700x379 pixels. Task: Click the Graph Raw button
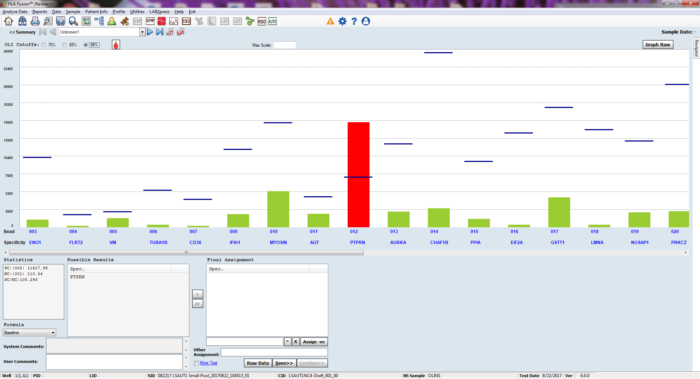pyautogui.click(x=658, y=45)
